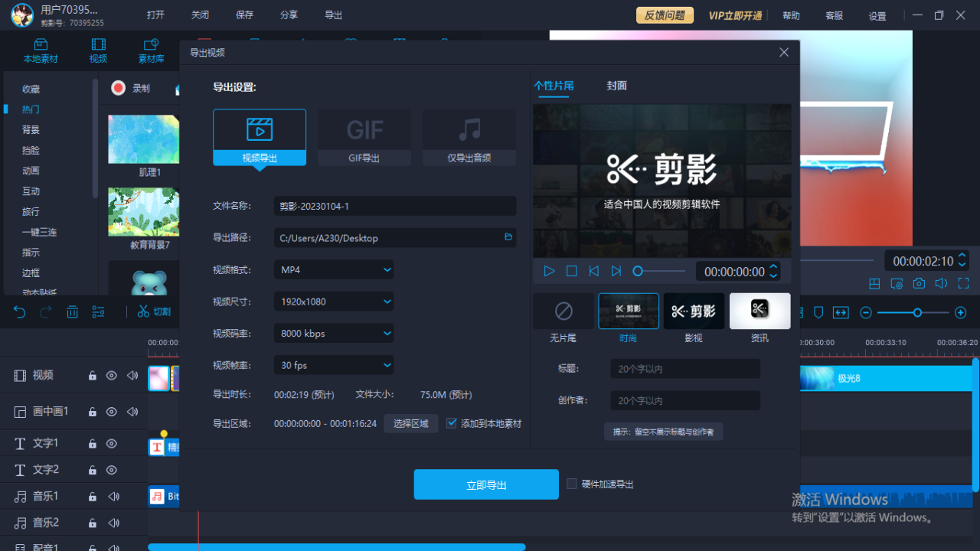Open the 导出 menu in the top bar

coord(332,14)
